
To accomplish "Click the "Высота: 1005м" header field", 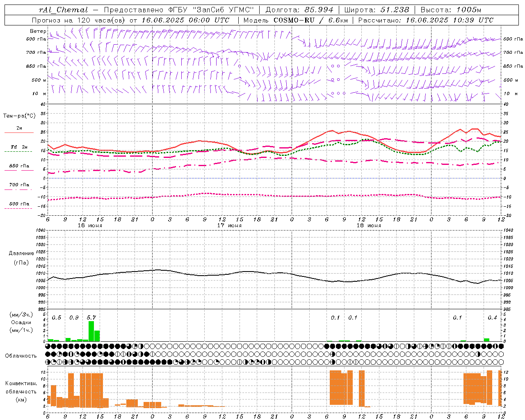I will [451, 10].
